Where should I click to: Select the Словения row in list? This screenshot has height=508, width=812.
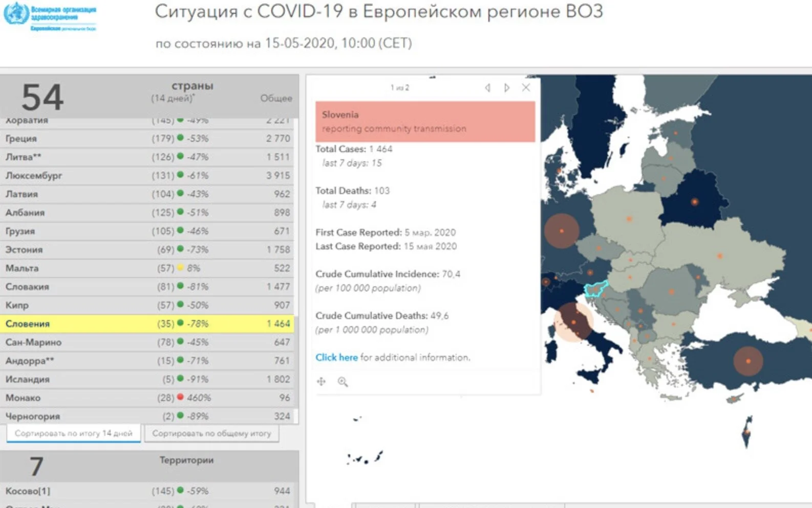click(147, 324)
